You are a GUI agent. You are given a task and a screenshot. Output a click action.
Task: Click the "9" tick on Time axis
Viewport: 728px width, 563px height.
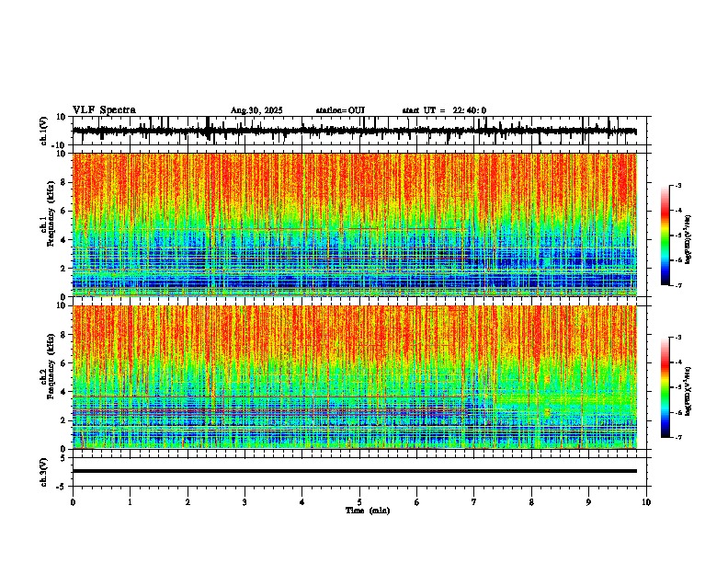[x=588, y=502]
